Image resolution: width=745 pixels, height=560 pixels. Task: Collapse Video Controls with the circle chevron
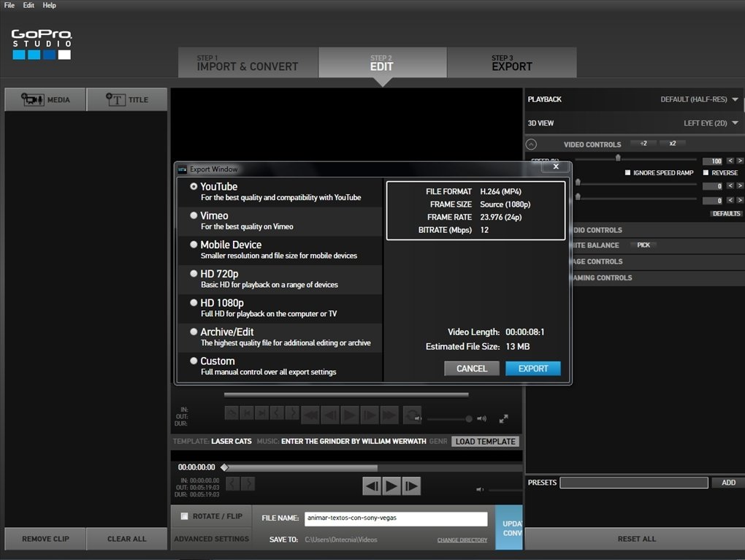tap(531, 144)
